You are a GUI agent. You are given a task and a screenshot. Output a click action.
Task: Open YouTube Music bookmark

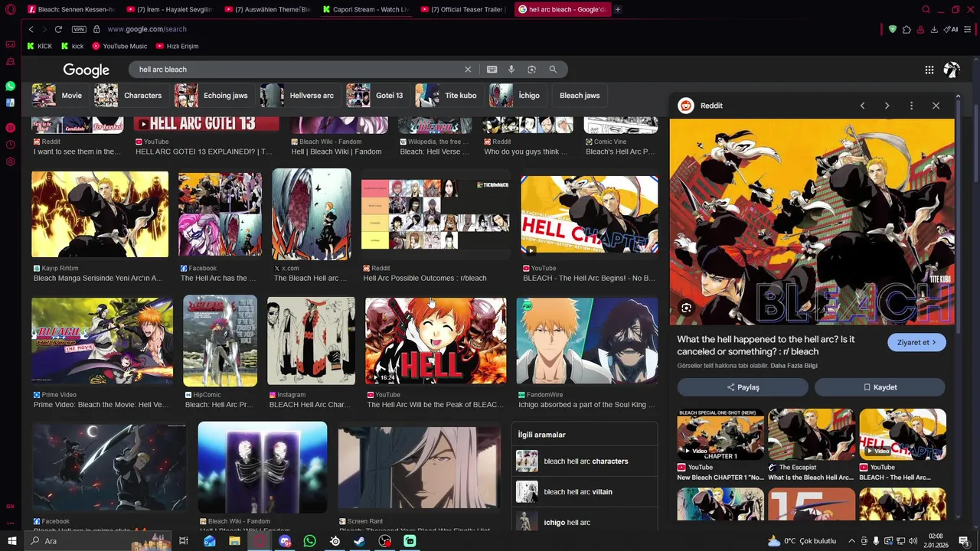(x=119, y=46)
